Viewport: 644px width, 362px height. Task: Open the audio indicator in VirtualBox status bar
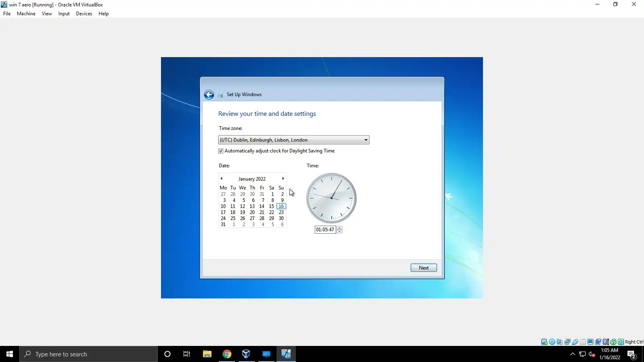pos(560,342)
